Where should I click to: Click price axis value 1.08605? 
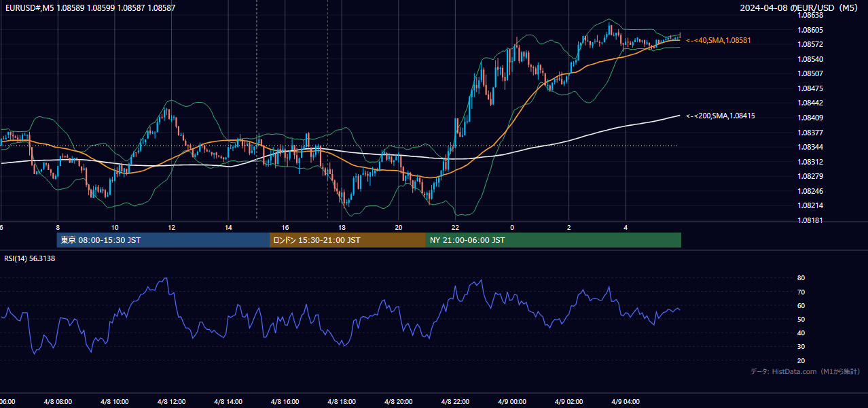coord(810,30)
